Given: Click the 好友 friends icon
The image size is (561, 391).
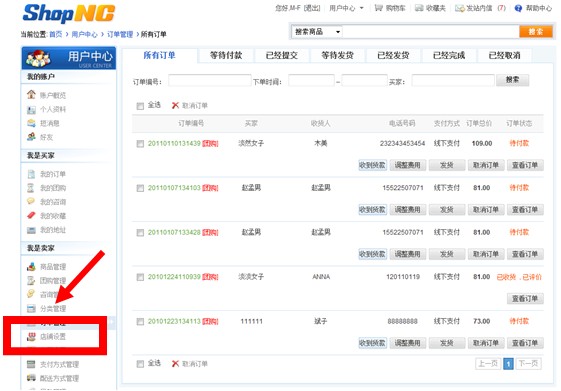Looking at the screenshot, I should coord(31,137).
